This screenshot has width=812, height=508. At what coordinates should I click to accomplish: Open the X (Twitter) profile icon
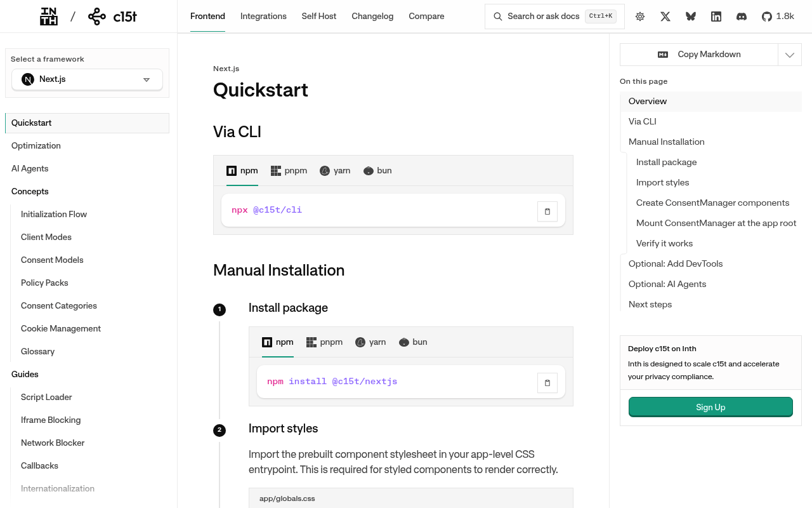(665, 17)
